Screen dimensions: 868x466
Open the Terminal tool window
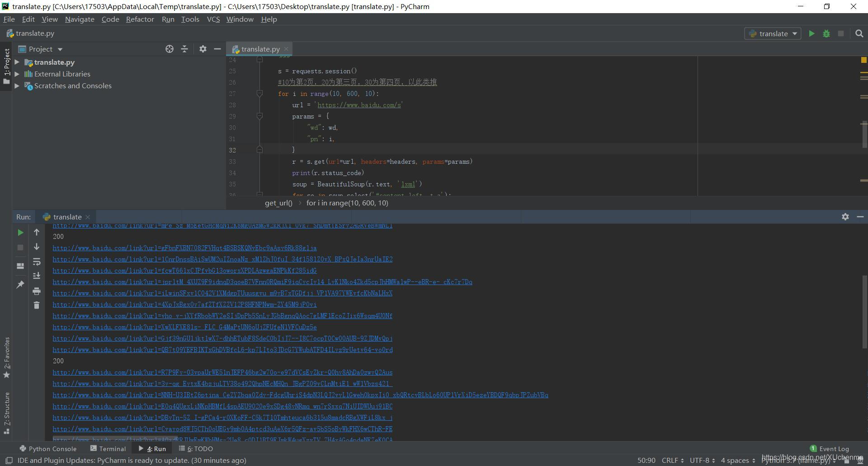pos(108,449)
